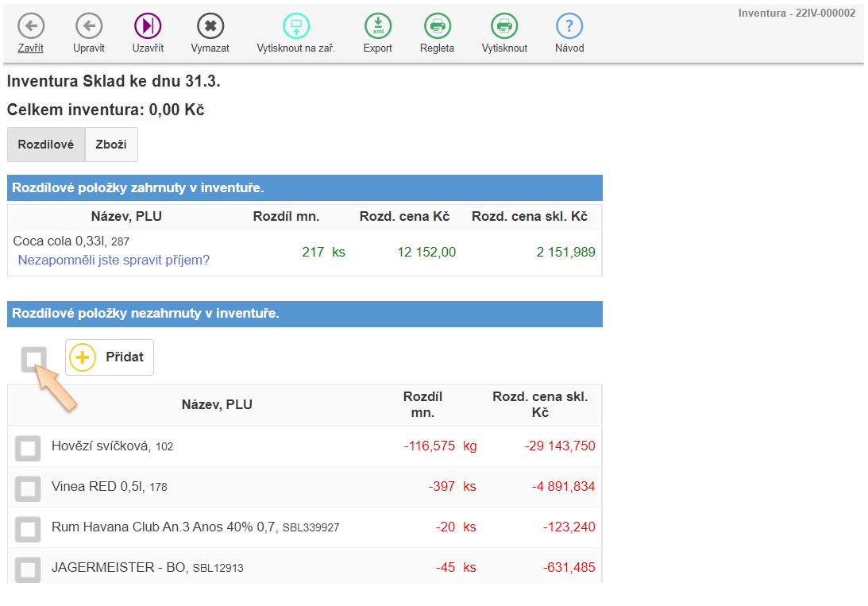Click Vytisknout na zař. icon
The image size is (868, 606).
point(296,26)
